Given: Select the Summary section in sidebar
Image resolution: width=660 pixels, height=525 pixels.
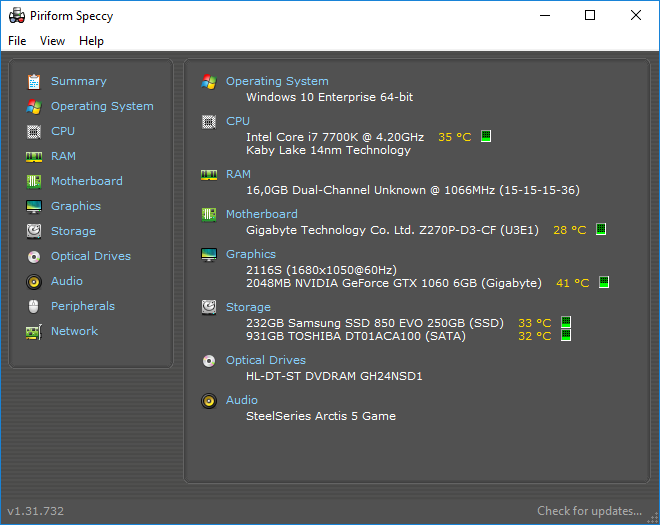Looking at the screenshot, I should tap(79, 81).
